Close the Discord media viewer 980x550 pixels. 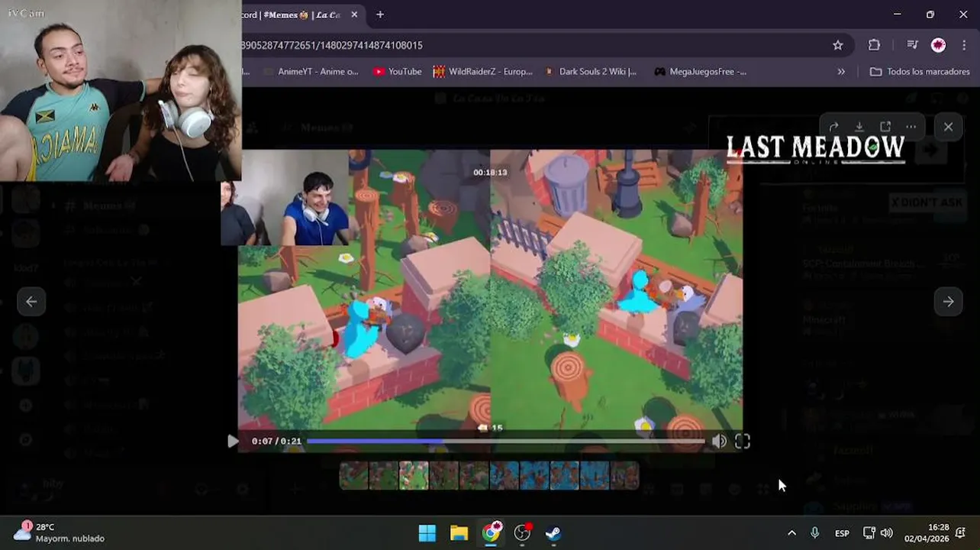[x=948, y=127]
